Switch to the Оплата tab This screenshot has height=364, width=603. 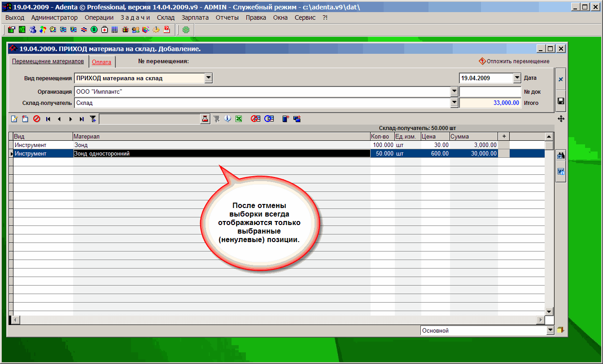pyautogui.click(x=101, y=62)
